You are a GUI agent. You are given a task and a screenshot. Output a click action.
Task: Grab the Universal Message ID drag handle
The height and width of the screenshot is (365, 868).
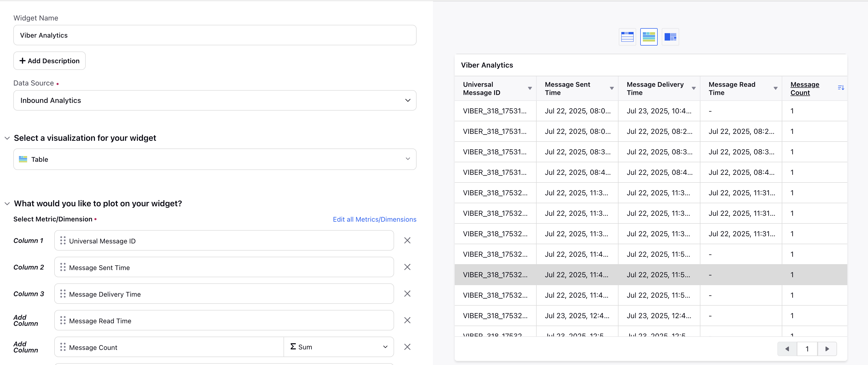tap(63, 240)
